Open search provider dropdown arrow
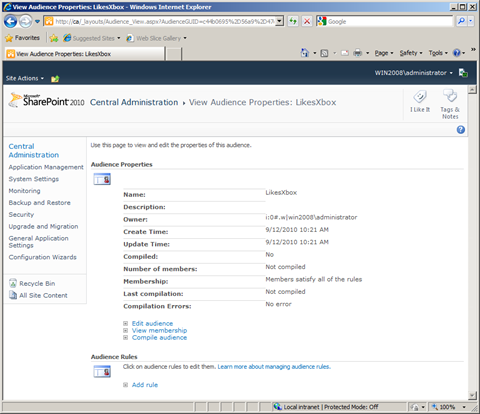This screenshot has height=414, width=480. 470,22
